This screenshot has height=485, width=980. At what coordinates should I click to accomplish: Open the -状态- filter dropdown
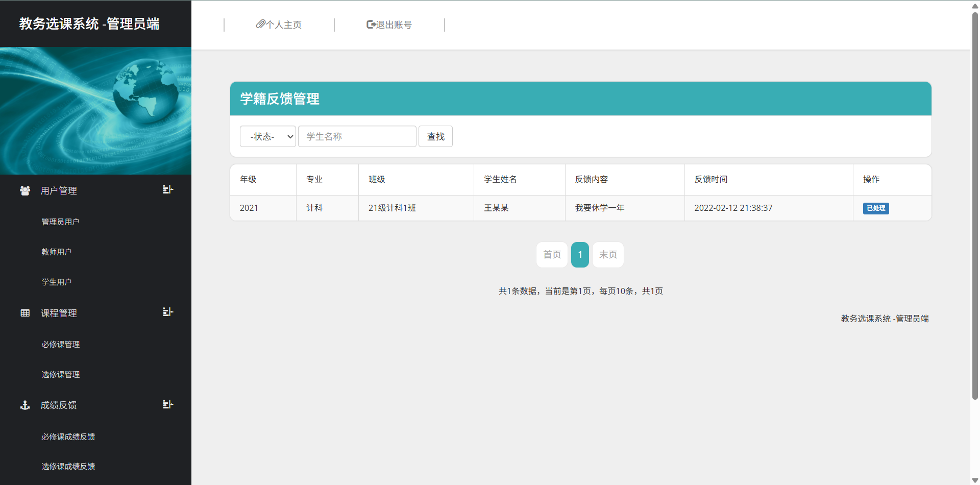[x=268, y=136]
